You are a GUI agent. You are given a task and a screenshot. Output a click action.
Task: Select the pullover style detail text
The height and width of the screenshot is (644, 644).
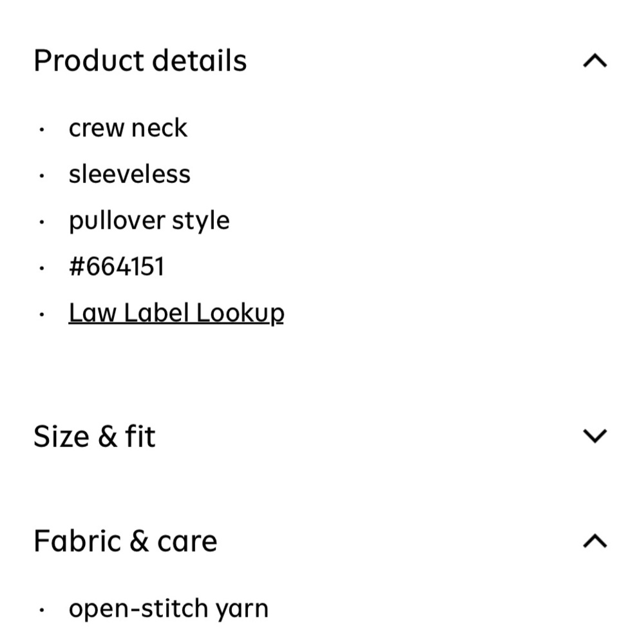coord(149,221)
